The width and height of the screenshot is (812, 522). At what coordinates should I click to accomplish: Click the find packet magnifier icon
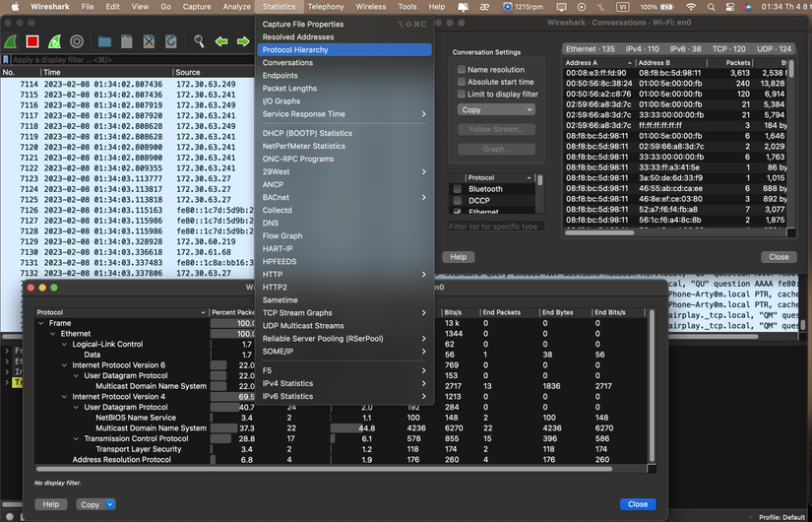[x=199, y=41]
